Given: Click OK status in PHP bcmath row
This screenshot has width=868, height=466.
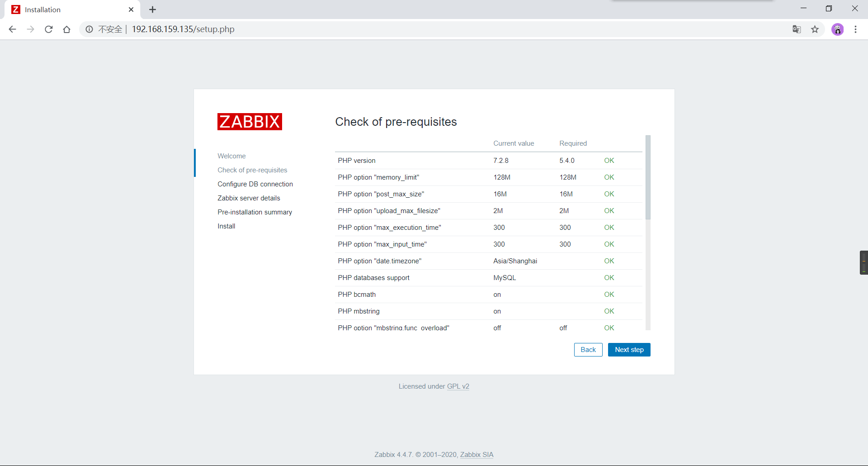Looking at the screenshot, I should tap(609, 295).
